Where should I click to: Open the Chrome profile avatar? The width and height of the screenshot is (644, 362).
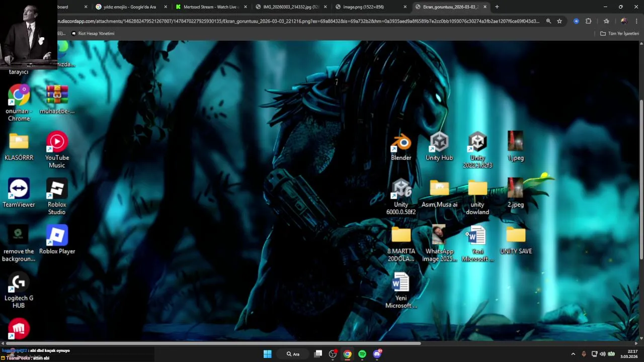[624, 21]
